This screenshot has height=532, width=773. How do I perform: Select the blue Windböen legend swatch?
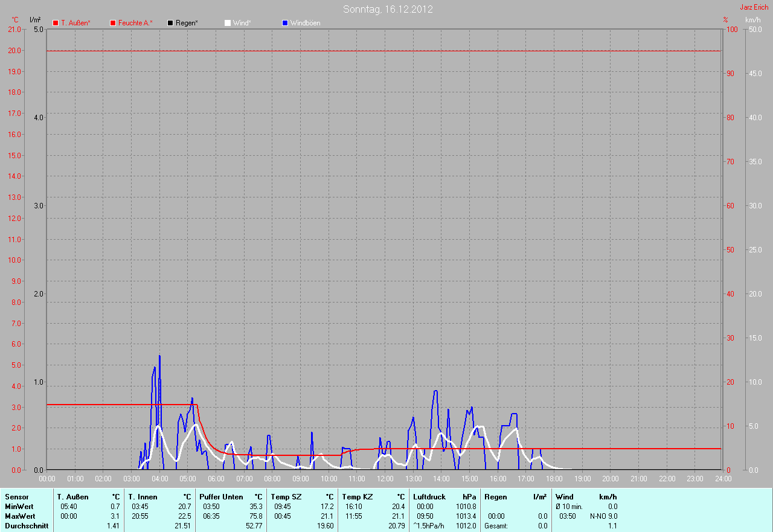tap(285, 23)
